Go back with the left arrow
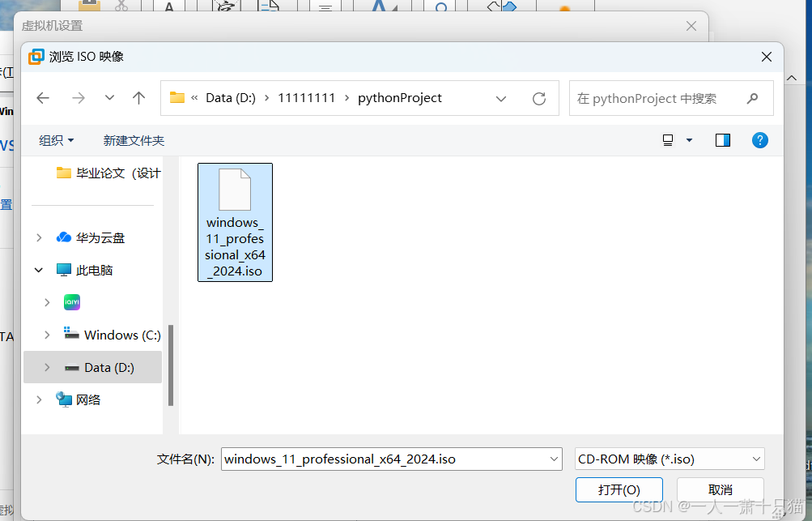Screen dimensions: 812x521 tap(43, 98)
